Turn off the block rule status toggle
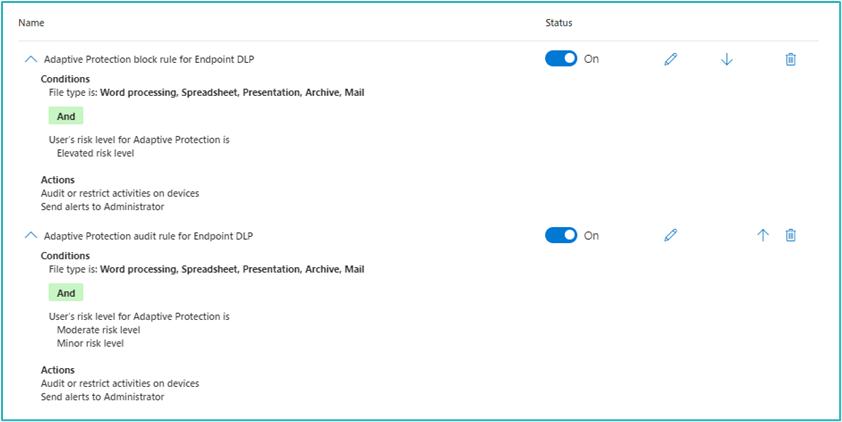Image resolution: width=842 pixels, height=422 pixels. coord(561,59)
